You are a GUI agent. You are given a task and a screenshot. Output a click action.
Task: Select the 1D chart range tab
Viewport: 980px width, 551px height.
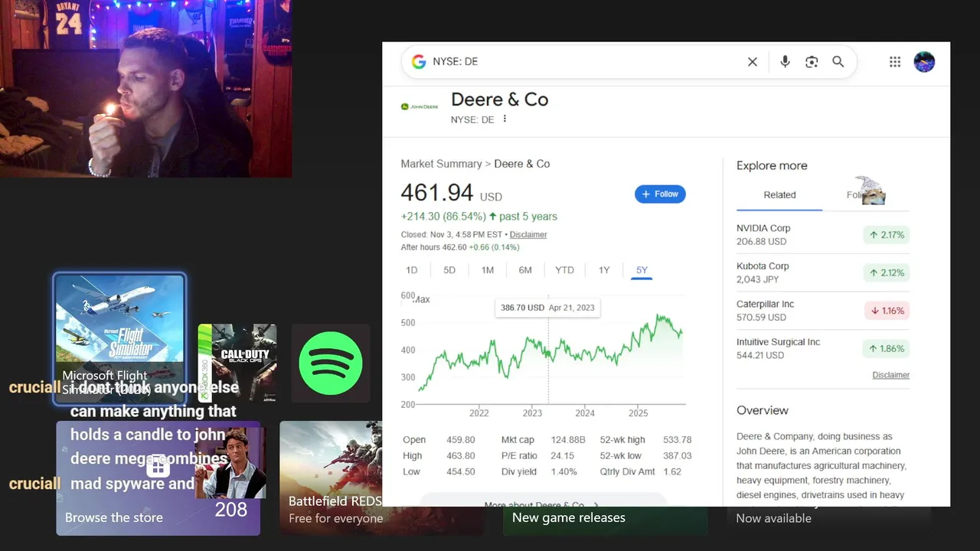pyautogui.click(x=411, y=270)
